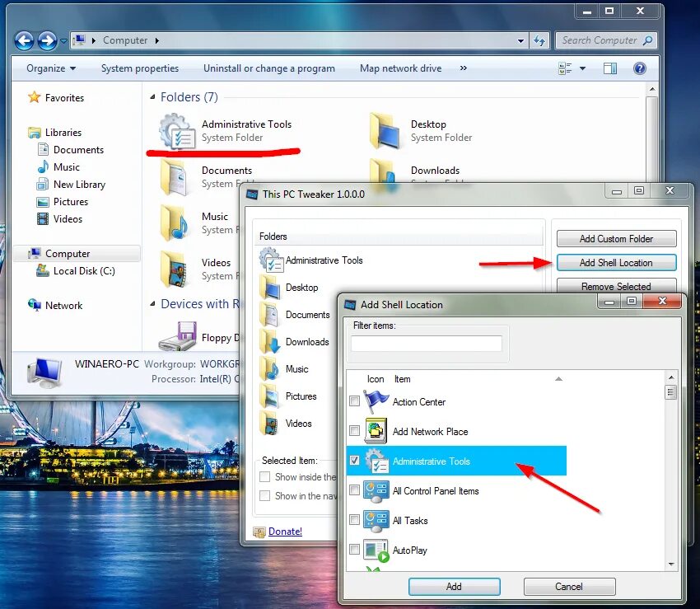Click the magnifier icon in Search Computer box
Screen dimensions: 700x609
click(647, 40)
